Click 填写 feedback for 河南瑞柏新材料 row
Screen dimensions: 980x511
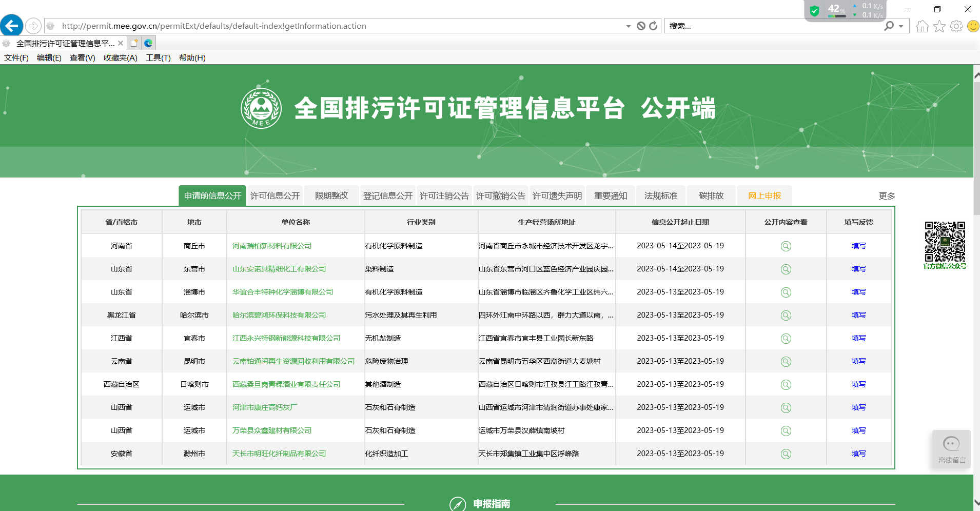coord(858,246)
